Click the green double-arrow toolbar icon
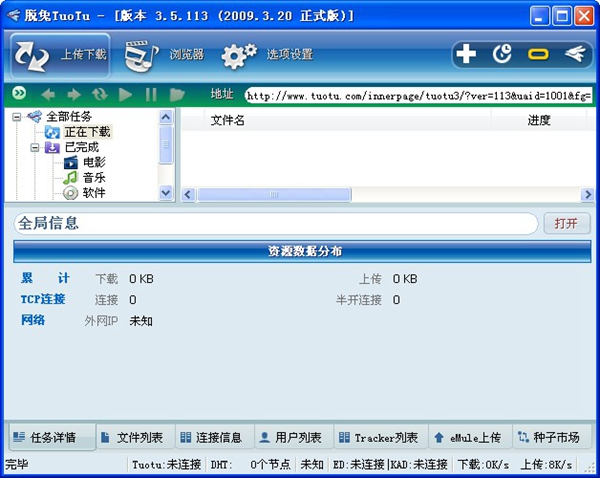Screen dimensions: 600x478 click(19, 94)
